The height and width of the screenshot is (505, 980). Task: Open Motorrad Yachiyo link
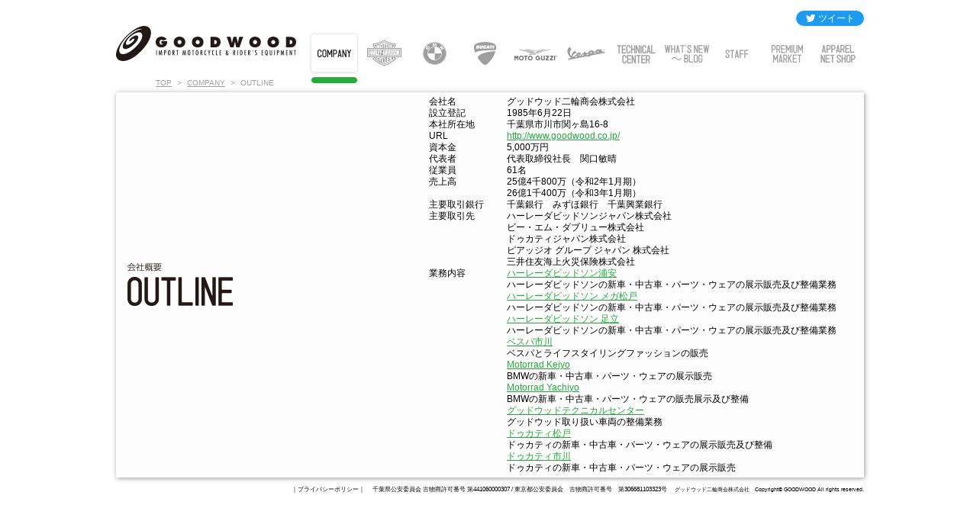click(x=543, y=388)
